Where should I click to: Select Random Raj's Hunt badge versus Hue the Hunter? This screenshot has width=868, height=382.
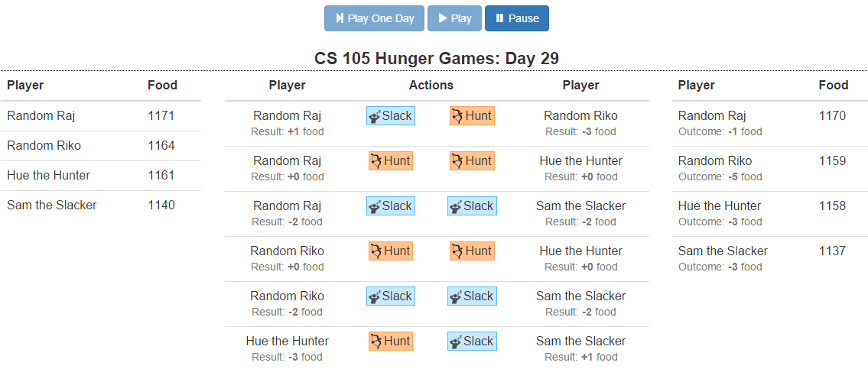tap(390, 161)
